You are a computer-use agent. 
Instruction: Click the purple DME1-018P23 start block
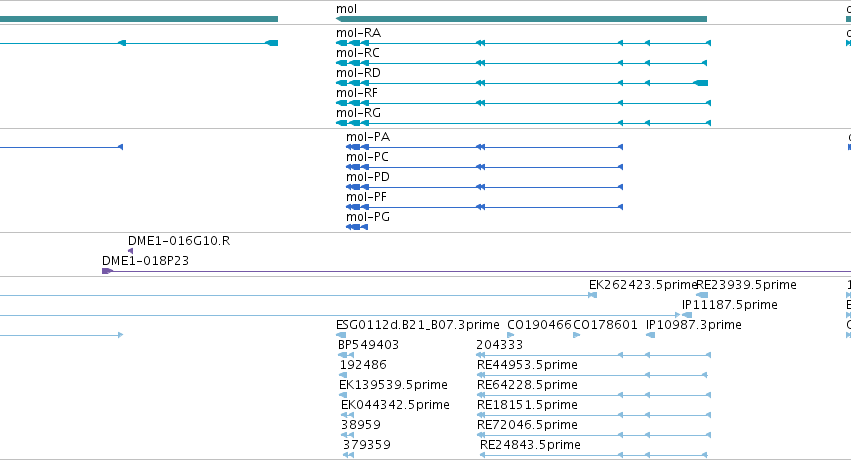107,271
